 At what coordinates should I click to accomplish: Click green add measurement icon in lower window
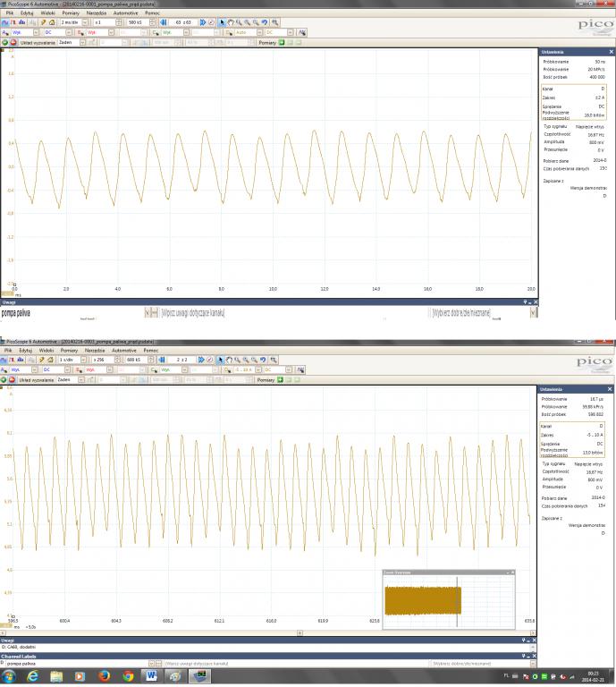[x=281, y=379]
